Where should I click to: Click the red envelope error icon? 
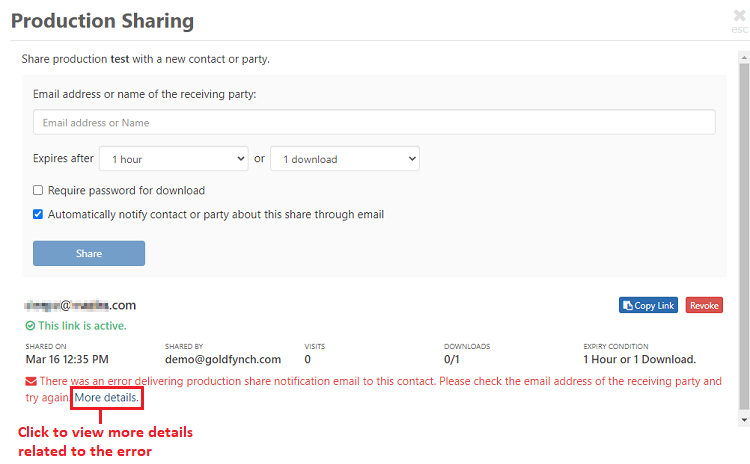pos(31,381)
